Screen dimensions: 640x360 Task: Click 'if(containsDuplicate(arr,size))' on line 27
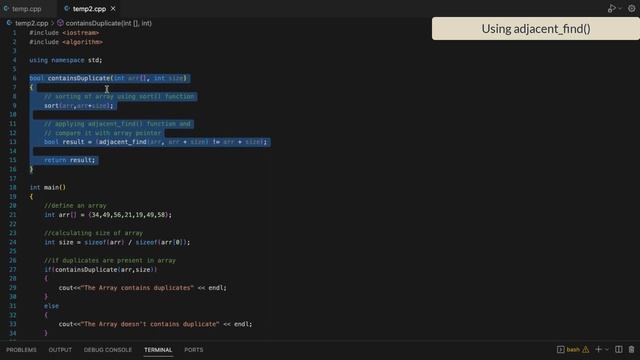point(100,269)
